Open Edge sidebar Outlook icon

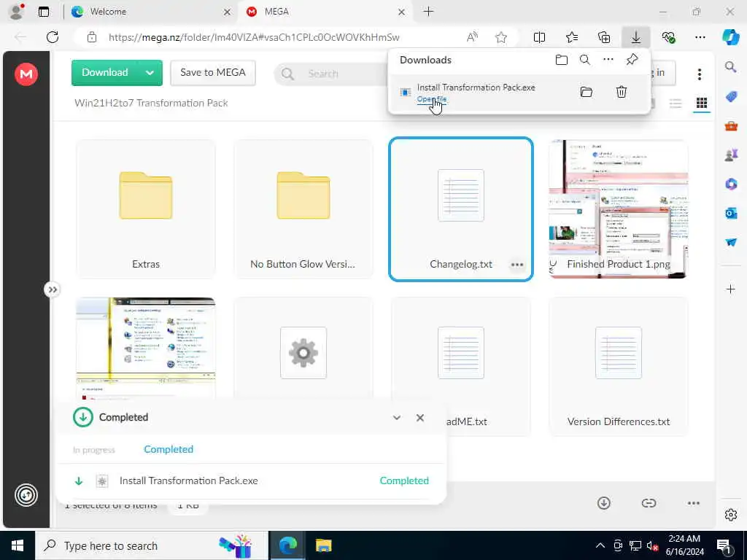731,214
